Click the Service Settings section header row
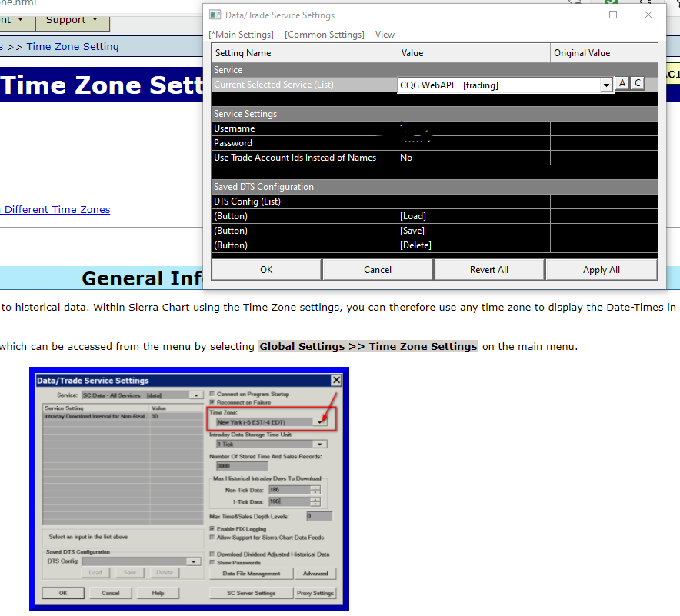This screenshot has height=616, width=680. click(435, 114)
